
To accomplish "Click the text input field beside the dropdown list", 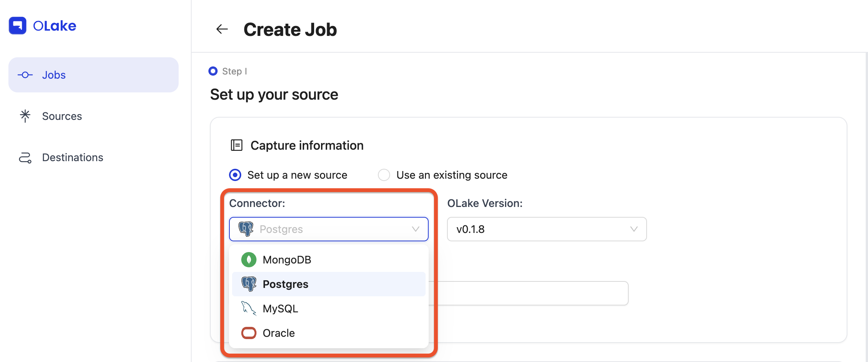I will pos(528,293).
